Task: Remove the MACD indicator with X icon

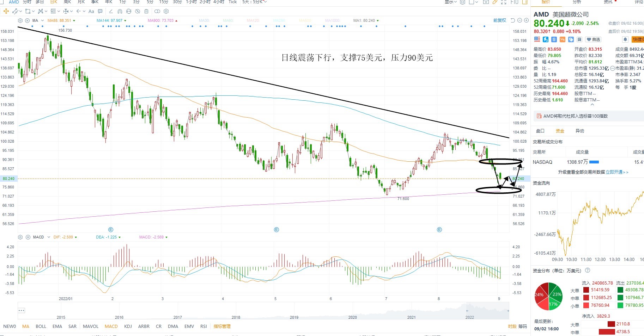Action: [x=28, y=237]
